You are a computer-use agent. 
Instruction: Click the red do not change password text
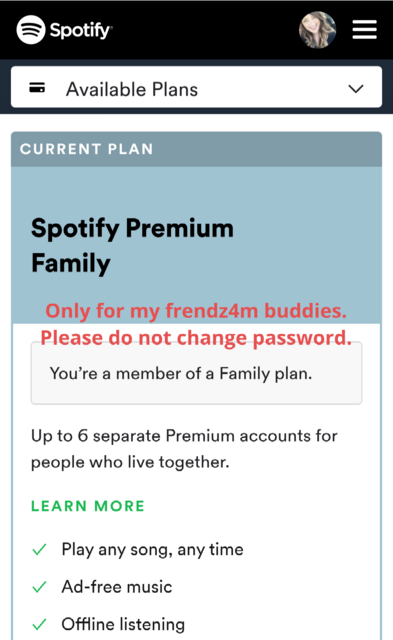point(196,338)
